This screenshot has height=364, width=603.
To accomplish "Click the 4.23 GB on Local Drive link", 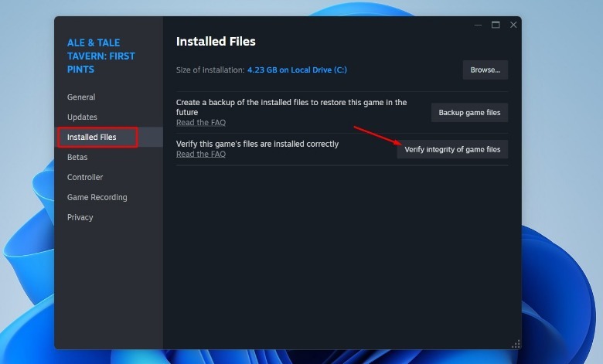I will click(297, 70).
